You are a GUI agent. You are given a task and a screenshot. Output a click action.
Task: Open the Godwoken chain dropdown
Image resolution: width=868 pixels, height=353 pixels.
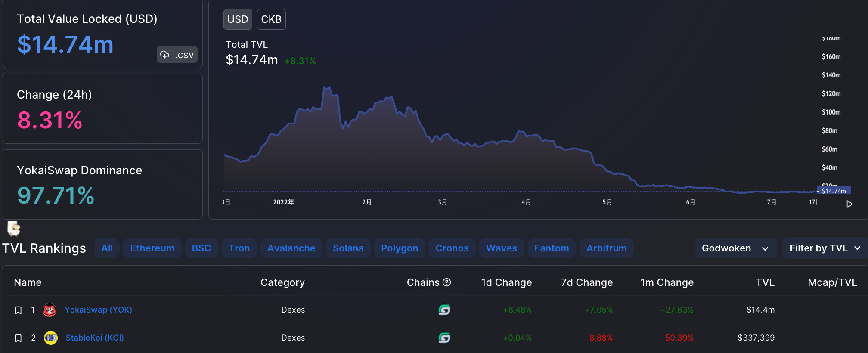tap(735, 248)
